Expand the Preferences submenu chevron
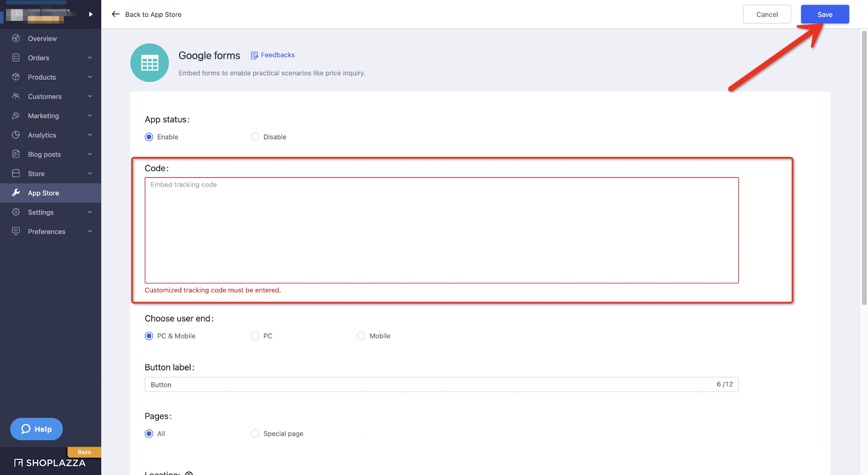 click(90, 232)
